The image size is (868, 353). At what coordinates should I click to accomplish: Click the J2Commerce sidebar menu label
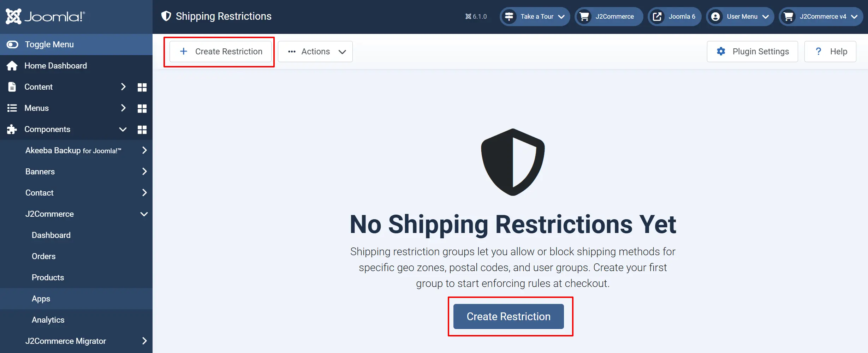49,214
